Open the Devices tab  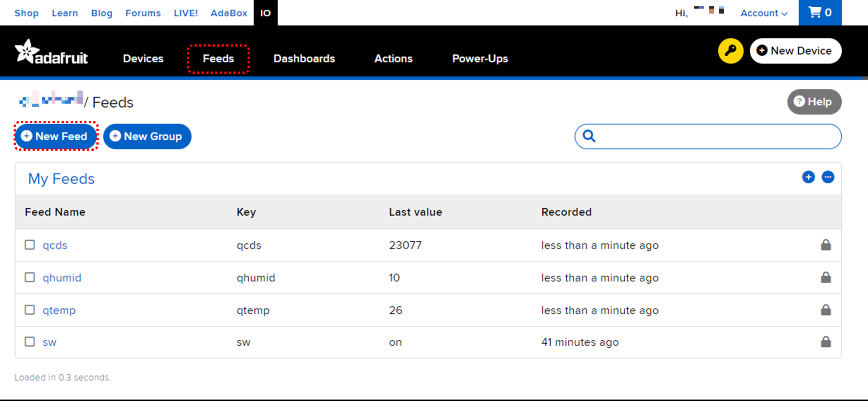tap(143, 58)
